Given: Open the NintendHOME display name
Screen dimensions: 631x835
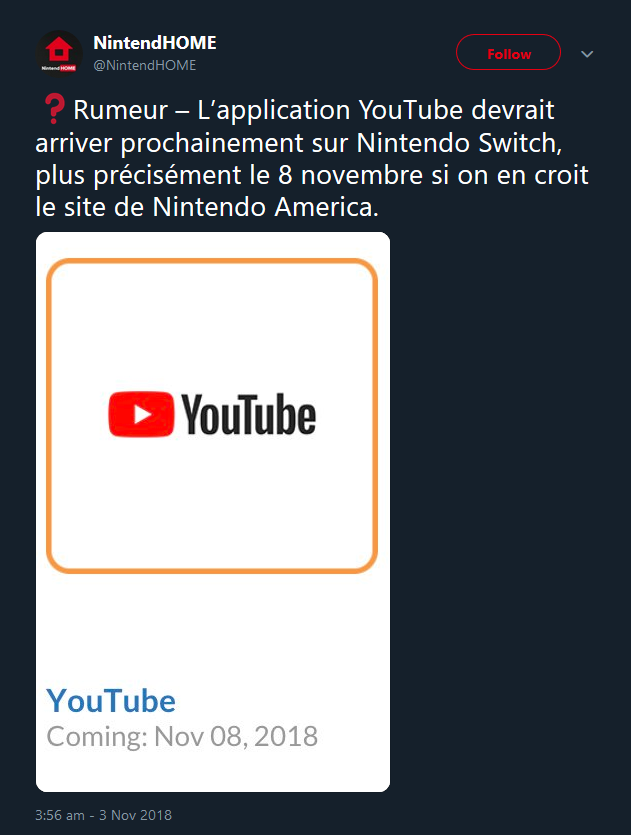Looking at the screenshot, I should coord(154,43).
